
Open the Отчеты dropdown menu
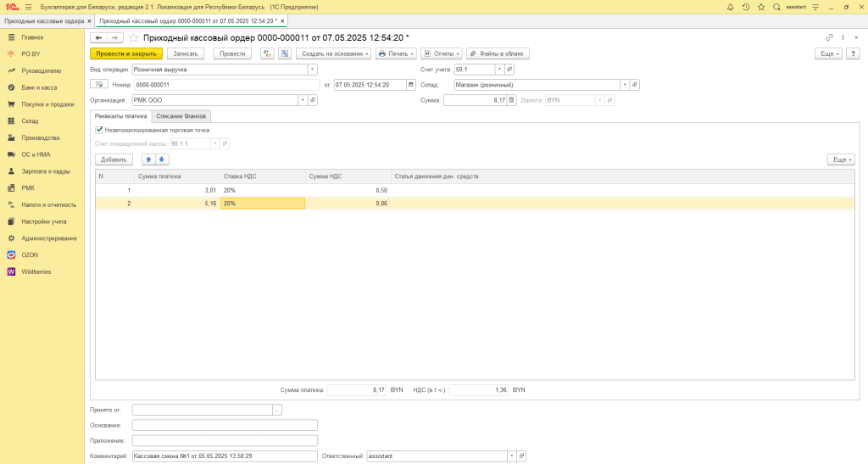coord(441,53)
